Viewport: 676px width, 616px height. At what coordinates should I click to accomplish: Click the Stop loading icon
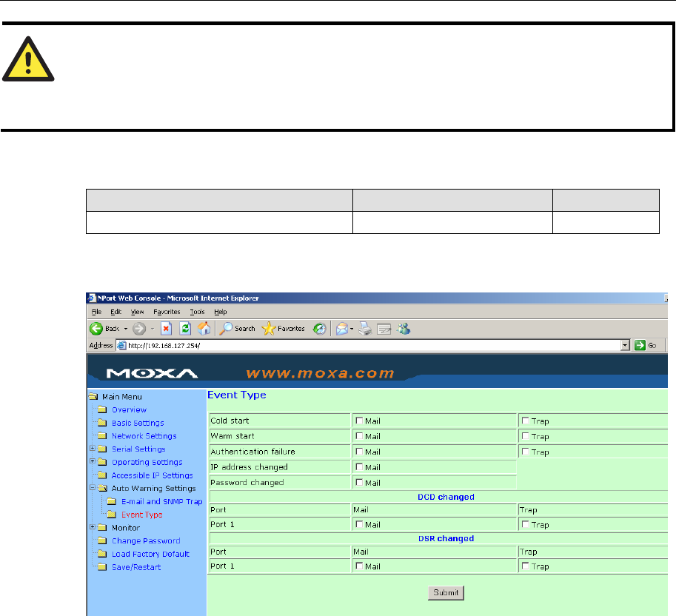pos(167,329)
